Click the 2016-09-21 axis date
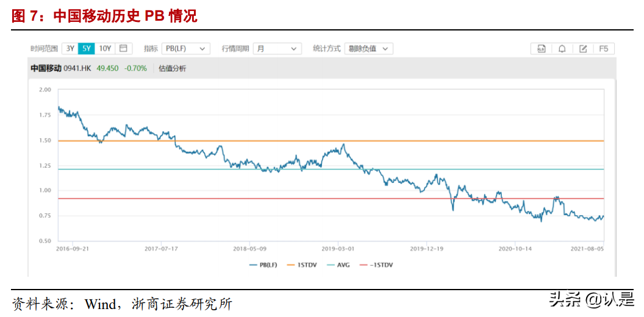644x317 pixels. (x=73, y=249)
